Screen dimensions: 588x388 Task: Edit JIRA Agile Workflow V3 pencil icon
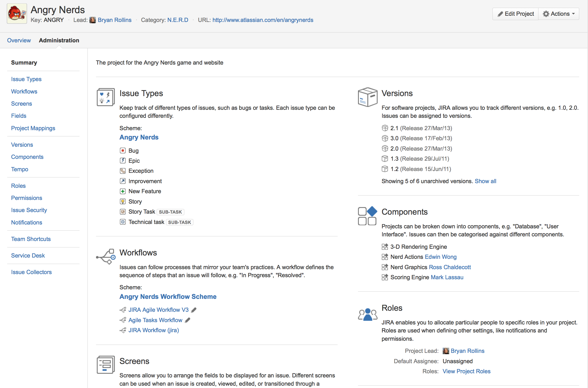tap(194, 310)
